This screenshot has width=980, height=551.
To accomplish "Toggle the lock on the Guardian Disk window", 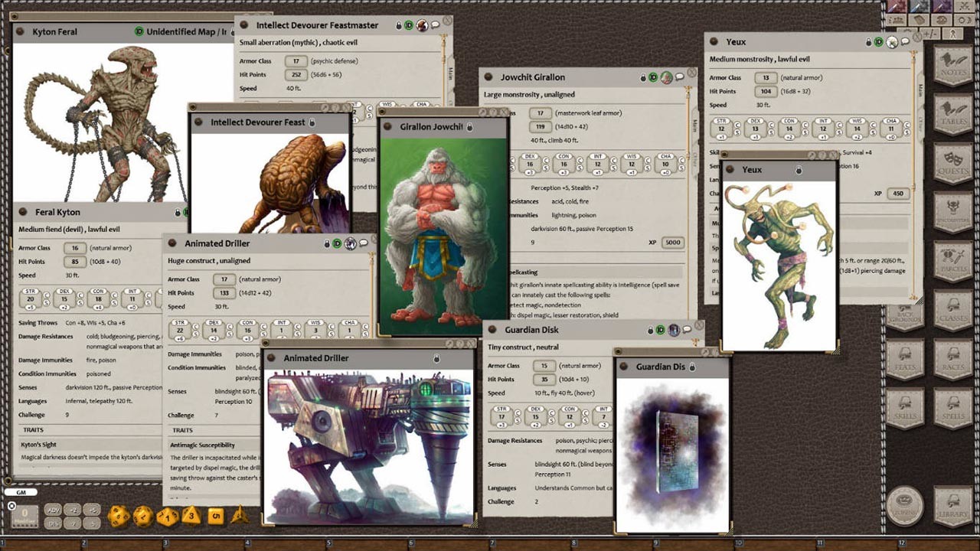I will coord(650,330).
